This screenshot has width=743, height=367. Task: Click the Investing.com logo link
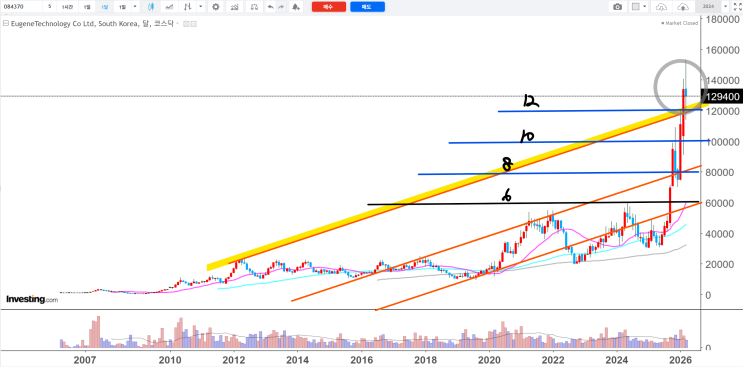tap(32, 299)
